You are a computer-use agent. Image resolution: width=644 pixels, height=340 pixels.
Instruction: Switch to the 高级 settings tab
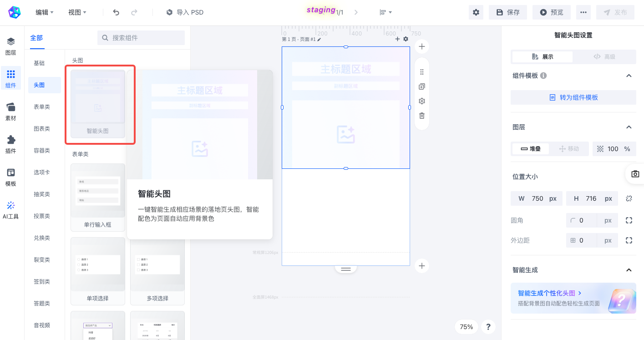click(604, 57)
